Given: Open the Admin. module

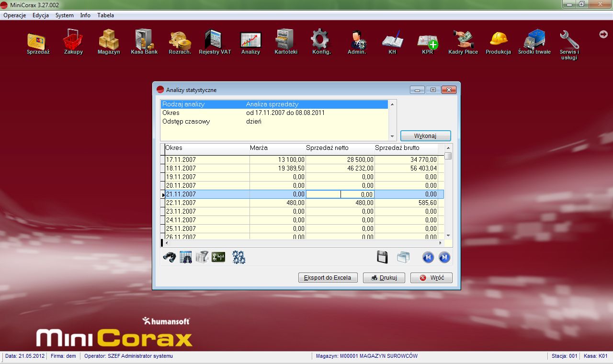Looking at the screenshot, I should (357, 43).
